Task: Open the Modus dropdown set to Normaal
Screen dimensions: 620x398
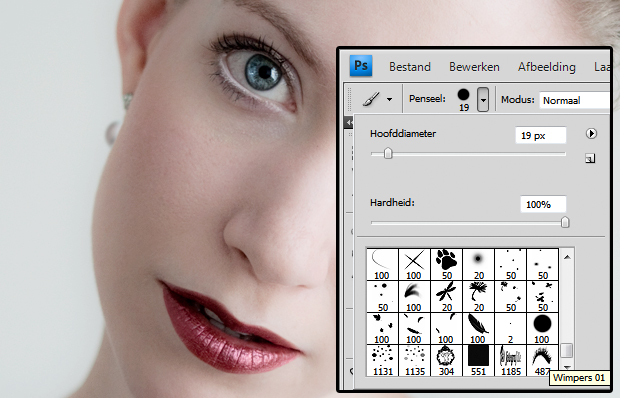Action: [x=575, y=100]
